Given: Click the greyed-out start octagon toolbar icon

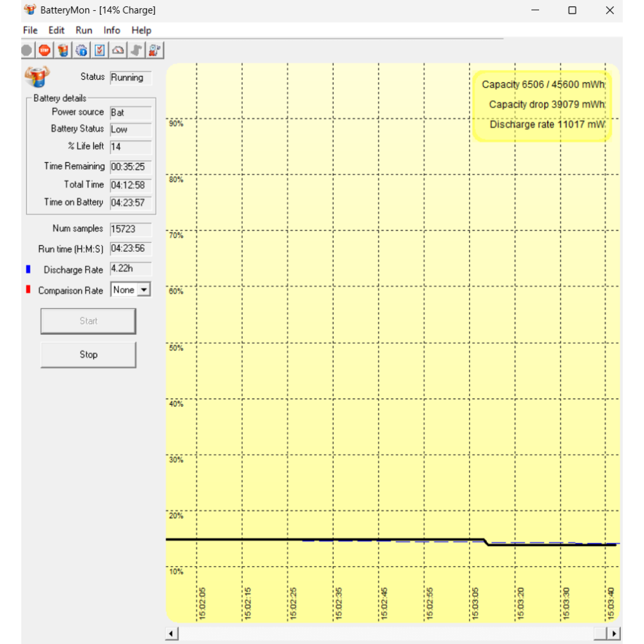Looking at the screenshot, I should (26, 50).
